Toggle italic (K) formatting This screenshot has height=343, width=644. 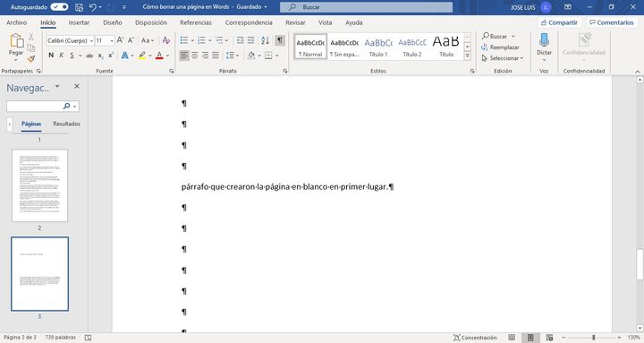click(61, 56)
